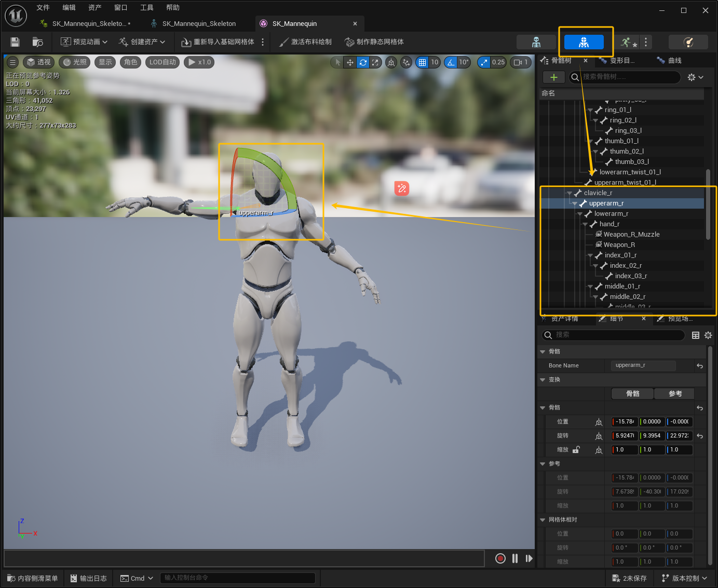The image size is (718, 588).
Task: Open the 创建资产 dropdown
Action: [142, 42]
